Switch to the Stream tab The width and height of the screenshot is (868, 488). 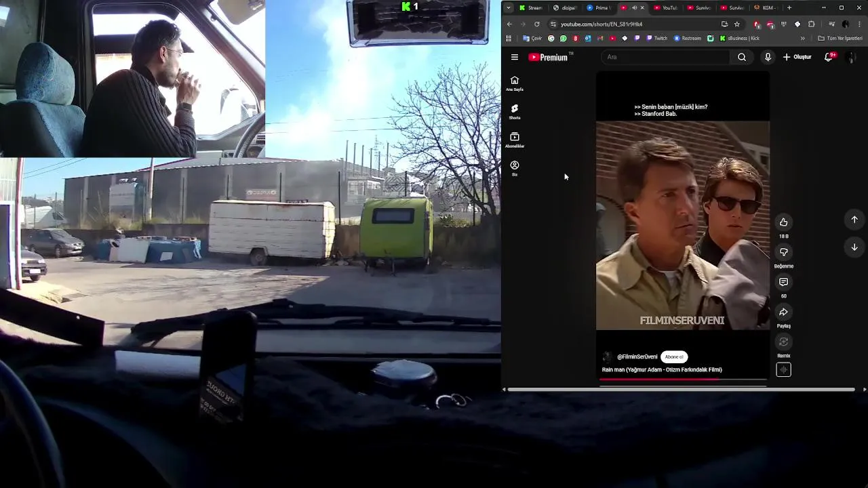[531, 7]
